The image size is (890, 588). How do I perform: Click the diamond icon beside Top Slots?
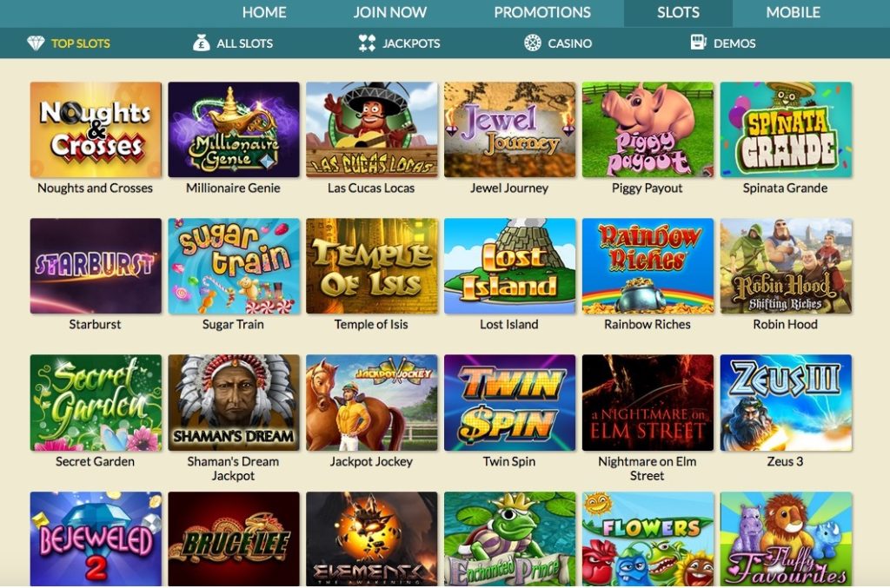[x=36, y=43]
